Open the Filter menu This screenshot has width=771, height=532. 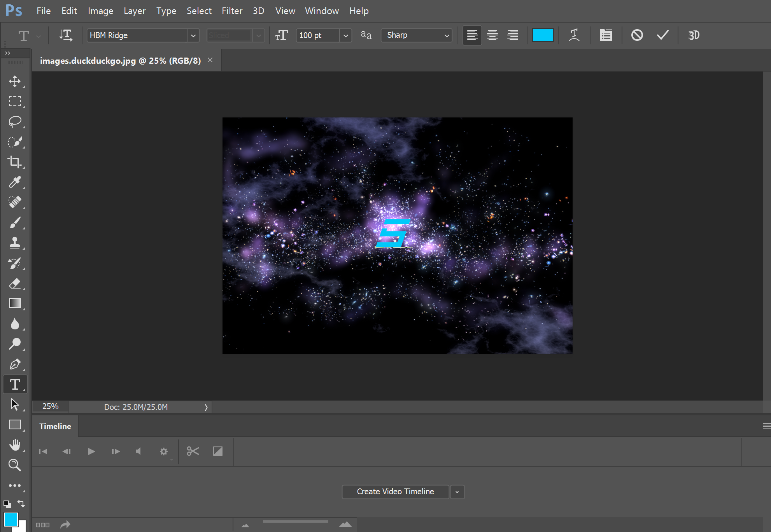232,11
